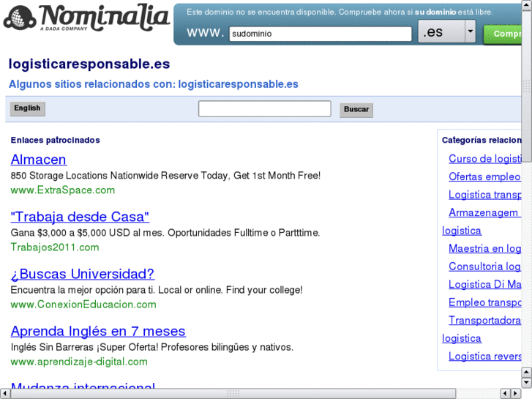
Task: Click the Nominalia logo
Action: click(x=86, y=18)
